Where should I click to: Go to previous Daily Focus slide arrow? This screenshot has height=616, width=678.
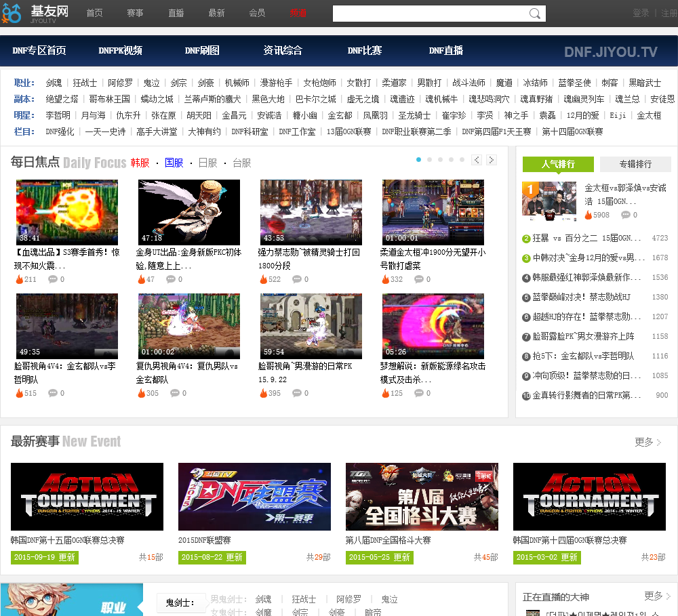477,160
